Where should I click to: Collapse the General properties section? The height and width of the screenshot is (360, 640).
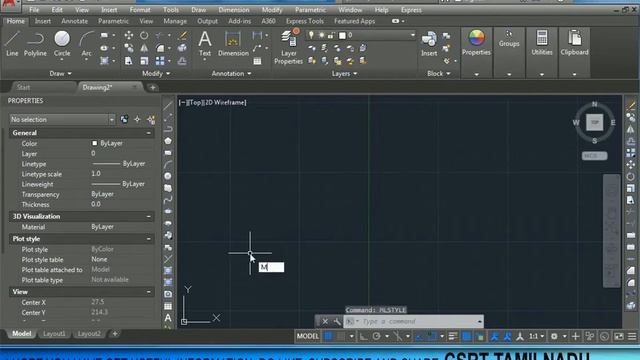pos(148,133)
